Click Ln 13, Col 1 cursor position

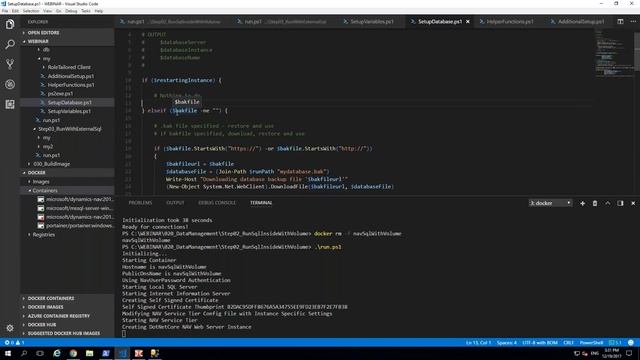[x=478, y=342]
